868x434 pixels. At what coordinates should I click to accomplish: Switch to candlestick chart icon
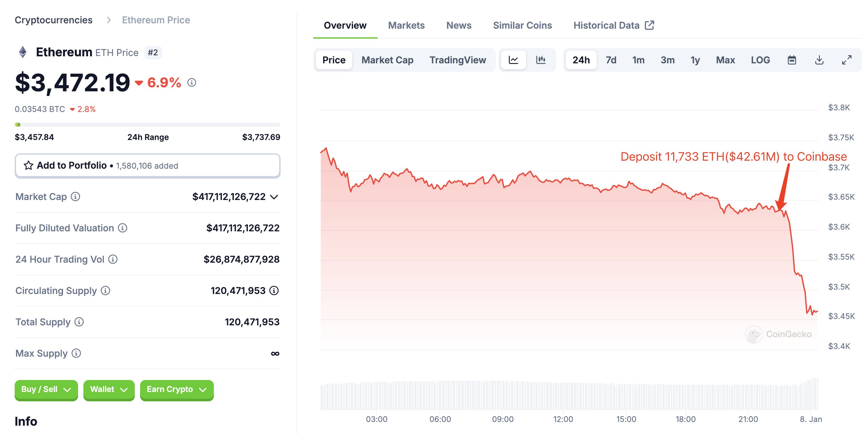[540, 60]
